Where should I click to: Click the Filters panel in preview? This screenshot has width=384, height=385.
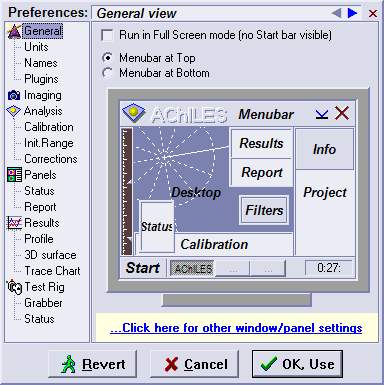coord(264,210)
